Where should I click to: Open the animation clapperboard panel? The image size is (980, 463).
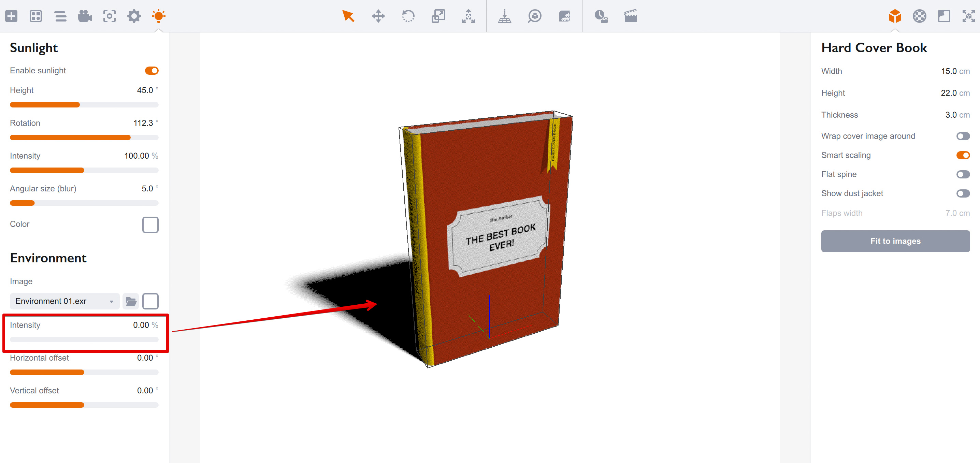pos(630,16)
